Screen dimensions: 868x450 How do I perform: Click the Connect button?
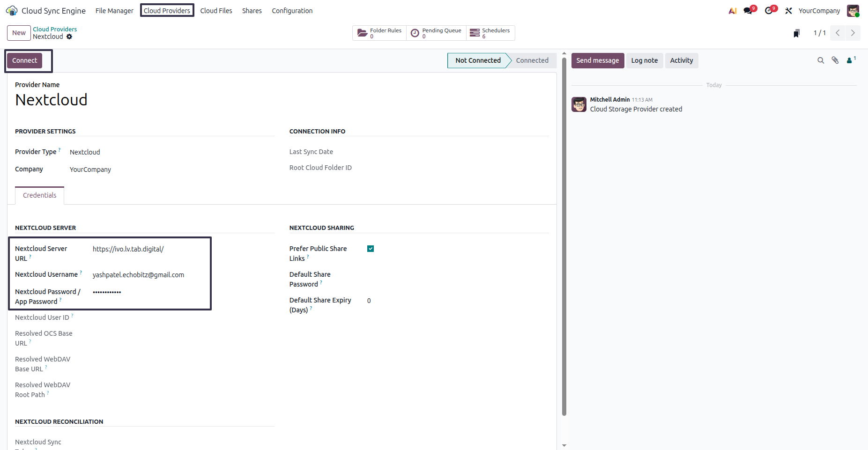pos(25,60)
